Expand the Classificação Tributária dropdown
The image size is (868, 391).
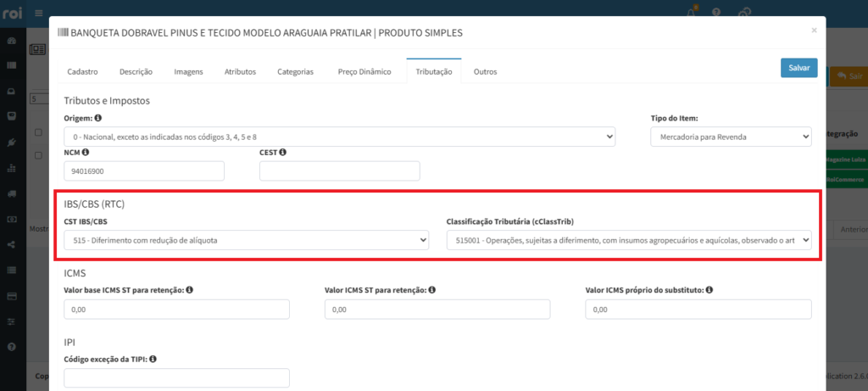pos(628,241)
